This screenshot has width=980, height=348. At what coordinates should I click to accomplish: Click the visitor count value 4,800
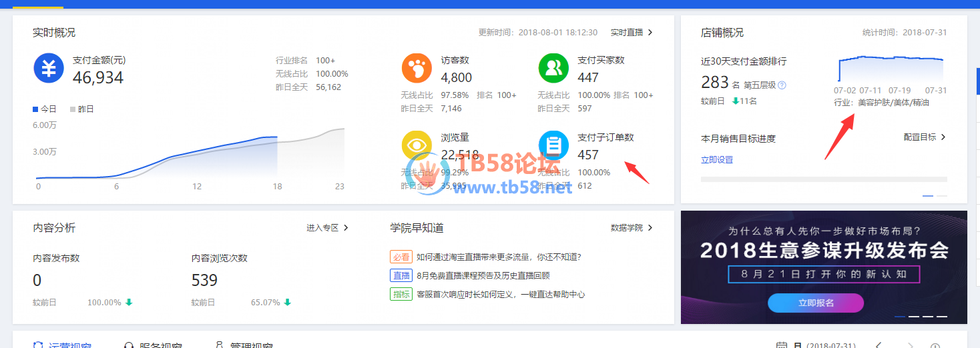pyautogui.click(x=457, y=77)
